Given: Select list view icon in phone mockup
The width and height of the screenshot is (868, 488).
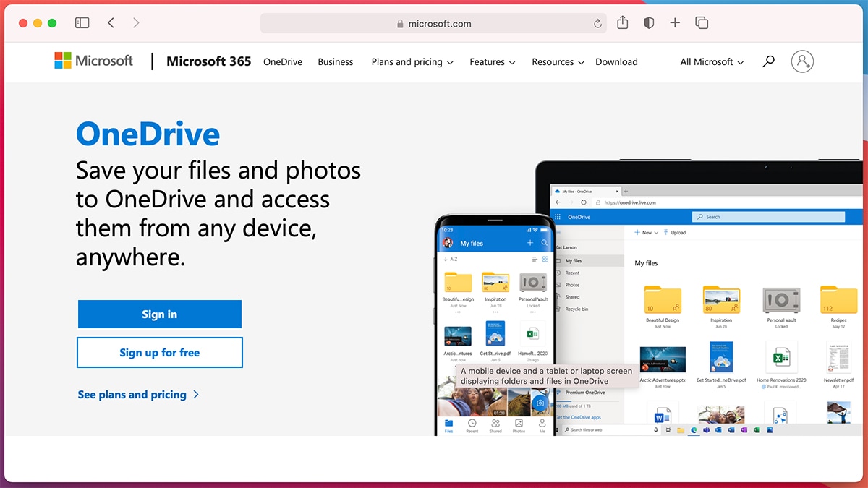Looking at the screenshot, I should [x=535, y=259].
